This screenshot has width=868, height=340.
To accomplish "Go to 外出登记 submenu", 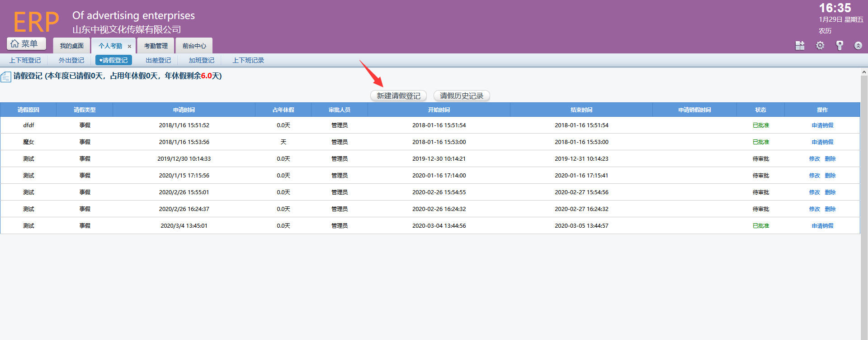I will click(71, 60).
